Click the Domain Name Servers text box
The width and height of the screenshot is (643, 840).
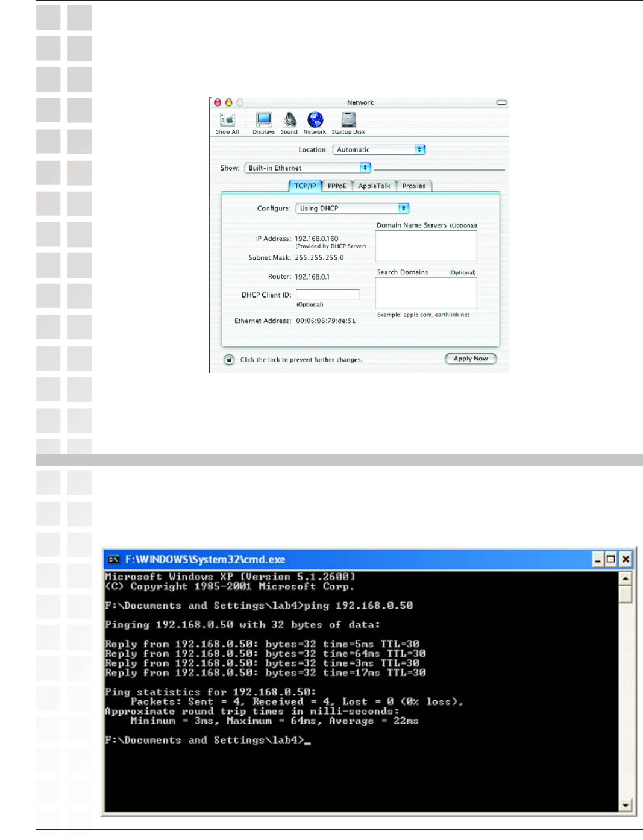pyautogui.click(x=426, y=246)
